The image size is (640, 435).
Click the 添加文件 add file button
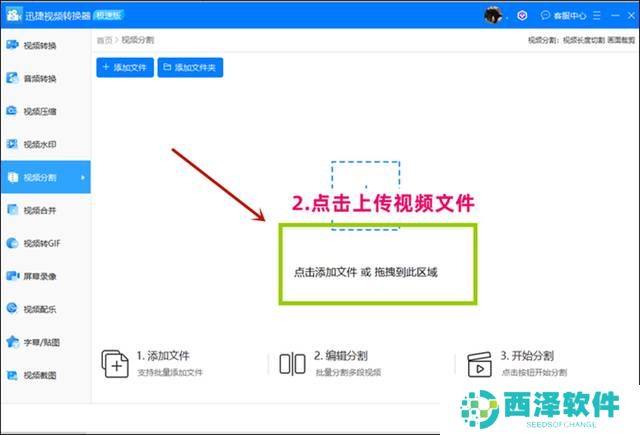click(x=125, y=67)
